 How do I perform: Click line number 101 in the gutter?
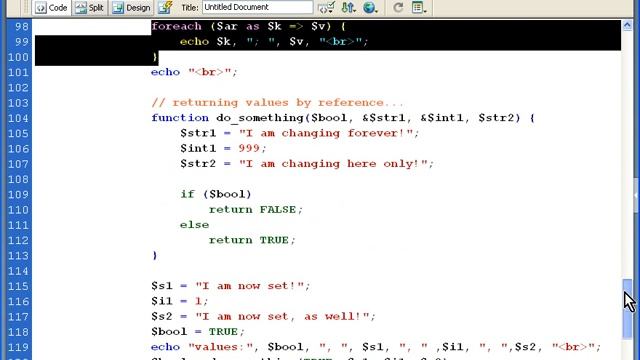pos(18,72)
